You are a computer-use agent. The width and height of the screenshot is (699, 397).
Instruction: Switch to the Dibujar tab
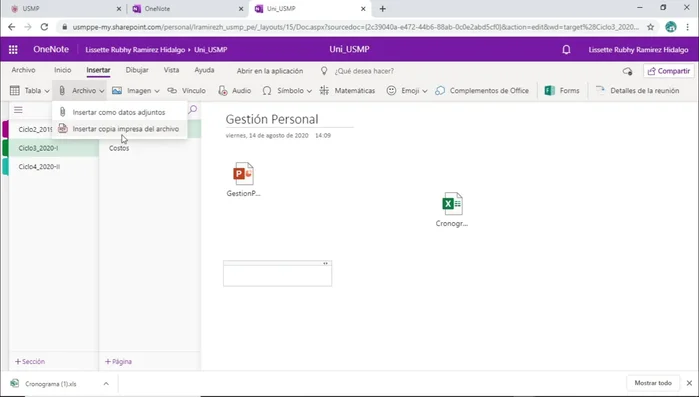click(137, 70)
